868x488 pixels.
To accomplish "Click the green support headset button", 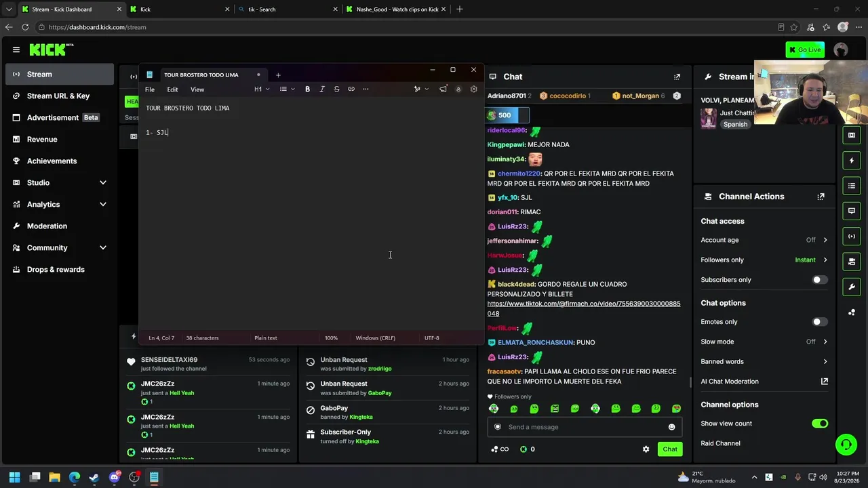I will (846, 445).
